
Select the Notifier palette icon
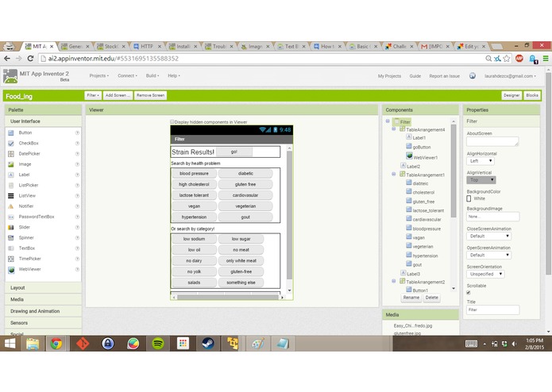click(x=11, y=206)
